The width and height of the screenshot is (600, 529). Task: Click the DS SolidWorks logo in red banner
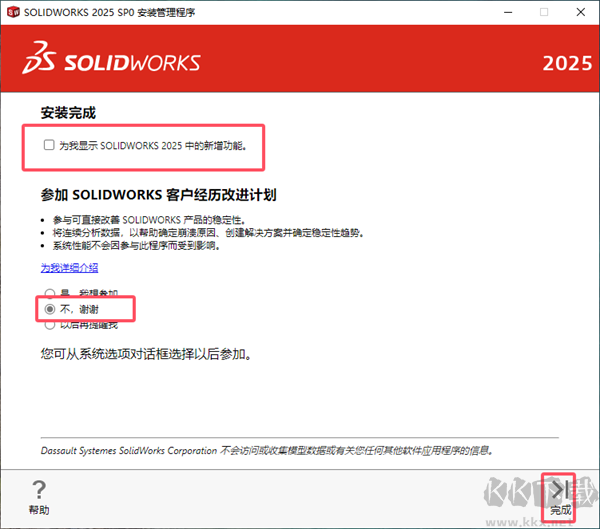(111, 61)
